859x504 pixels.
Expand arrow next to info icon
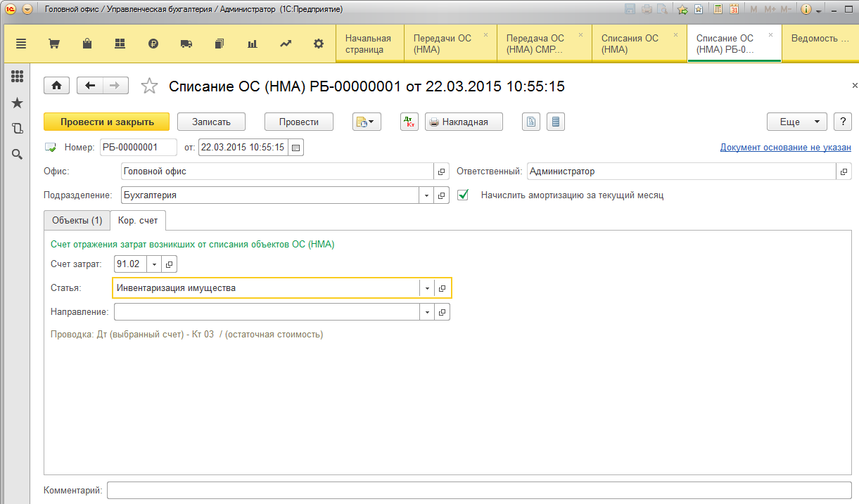(819, 11)
